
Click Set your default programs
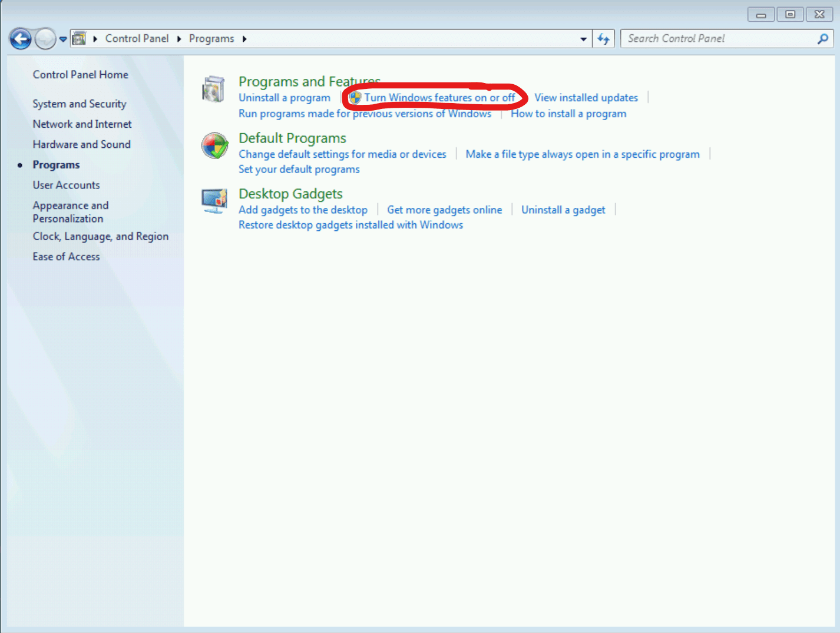pyautogui.click(x=299, y=170)
